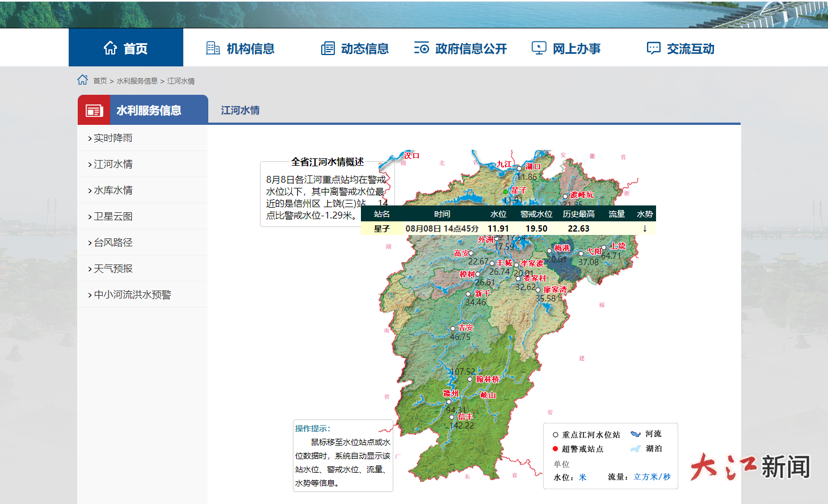Click the 吉安 station marker on the map
The width and height of the screenshot is (828, 504).
coord(453,329)
